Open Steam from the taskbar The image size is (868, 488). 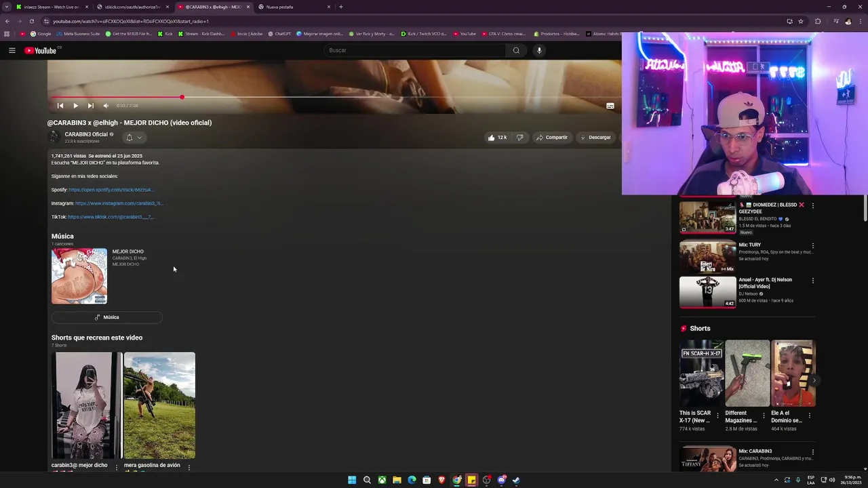[516, 480]
